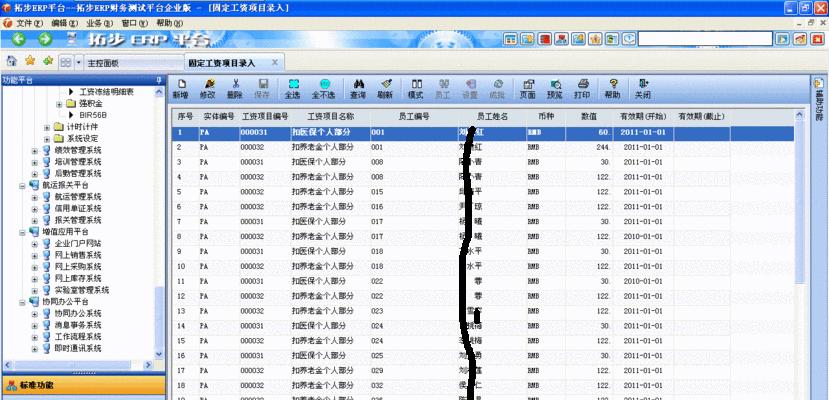
Task: Click the 标准功能 panel button
Action: click(83, 386)
